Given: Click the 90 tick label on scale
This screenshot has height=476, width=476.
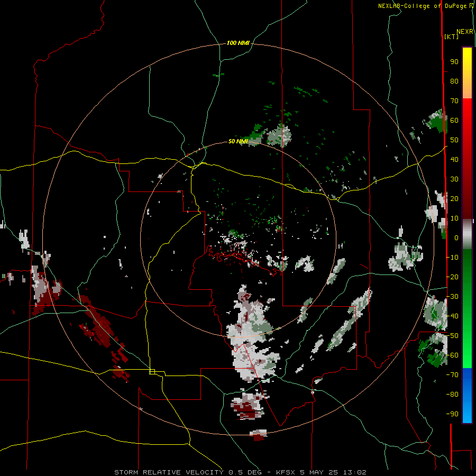Looking at the screenshot, I should pyautogui.click(x=454, y=62).
